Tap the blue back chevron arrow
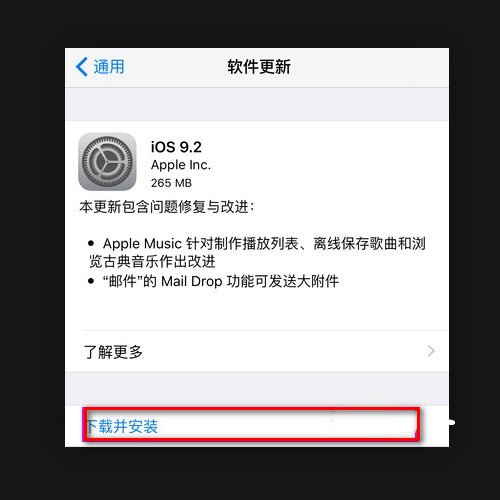This screenshot has height=500, width=500. (x=82, y=67)
